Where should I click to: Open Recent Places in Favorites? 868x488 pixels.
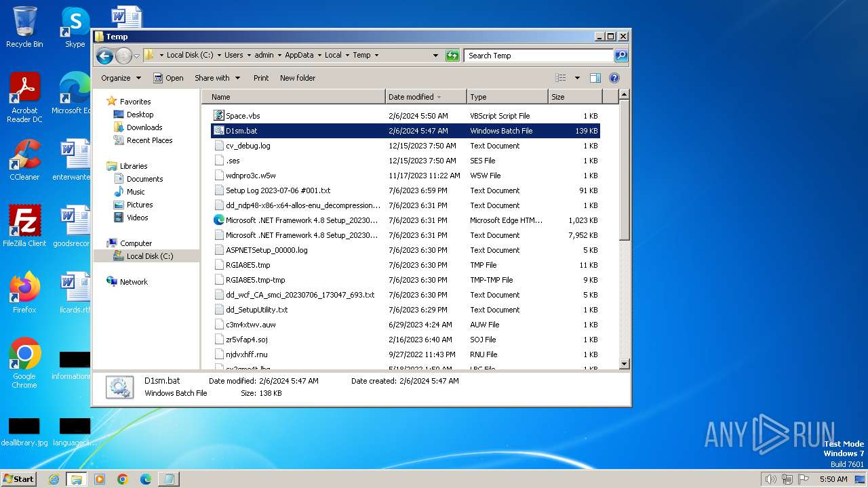click(149, 140)
